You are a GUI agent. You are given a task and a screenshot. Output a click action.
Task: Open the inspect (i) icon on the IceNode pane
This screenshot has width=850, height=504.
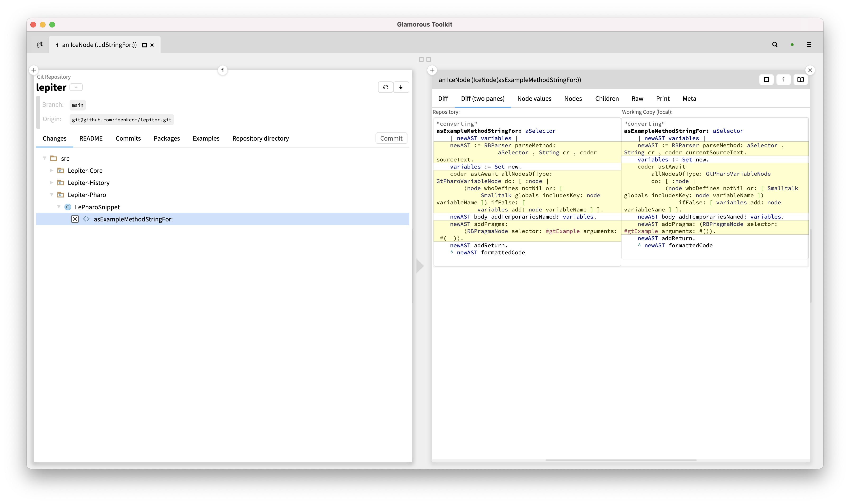click(784, 79)
